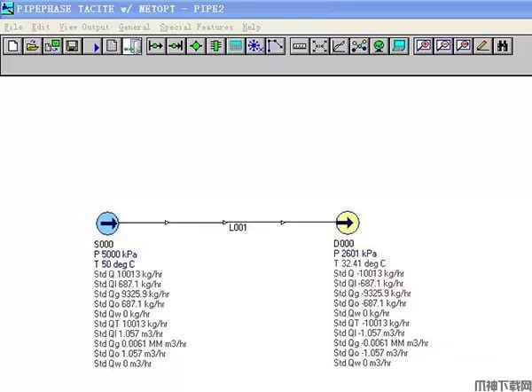This screenshot has width=532, height=392.
Task: Open the output report document icon
Action: [112, 46]
